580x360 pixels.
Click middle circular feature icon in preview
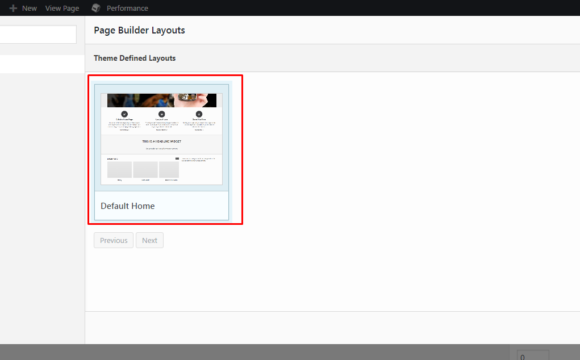click(162, 114)
